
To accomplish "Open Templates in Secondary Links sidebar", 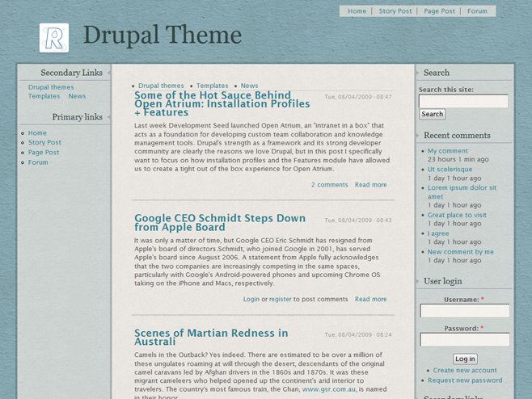I will [44, 96].
